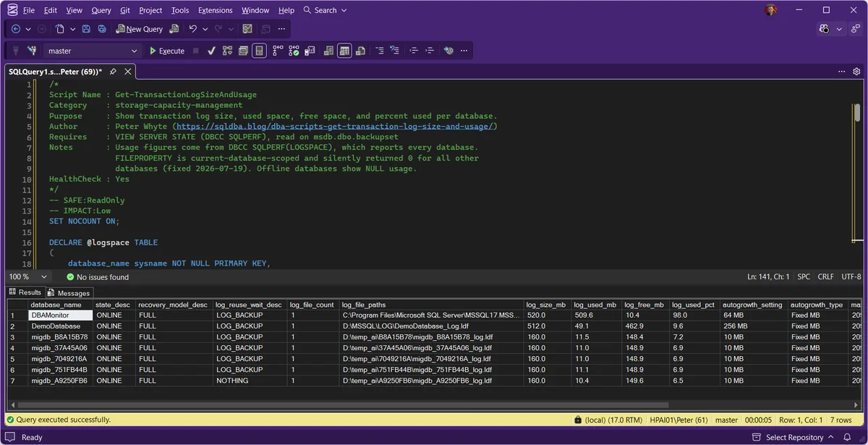Expand the navigate backward history dropdown arrow
Viewport: 868px width, 445px height.
(28, 29)
